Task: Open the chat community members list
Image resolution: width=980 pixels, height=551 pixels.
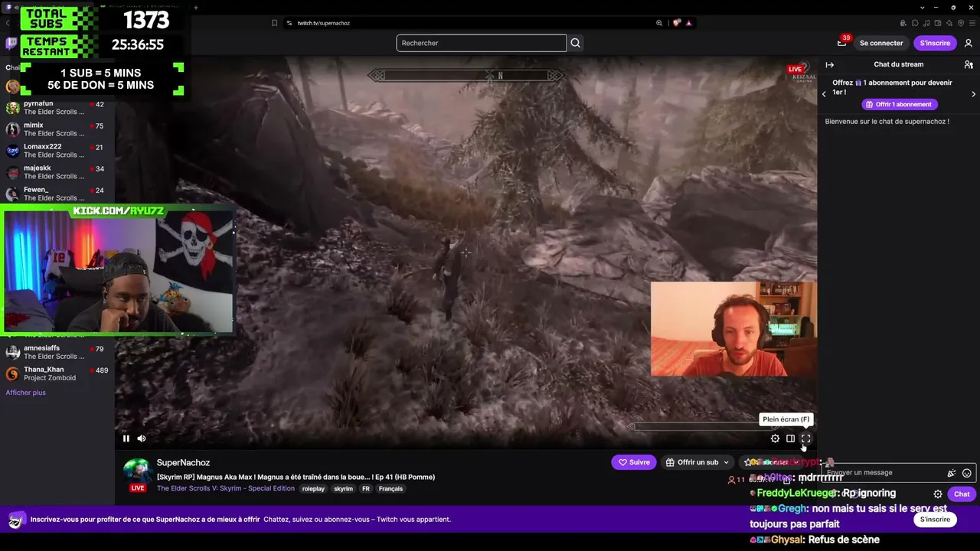Action: point(969,65)
